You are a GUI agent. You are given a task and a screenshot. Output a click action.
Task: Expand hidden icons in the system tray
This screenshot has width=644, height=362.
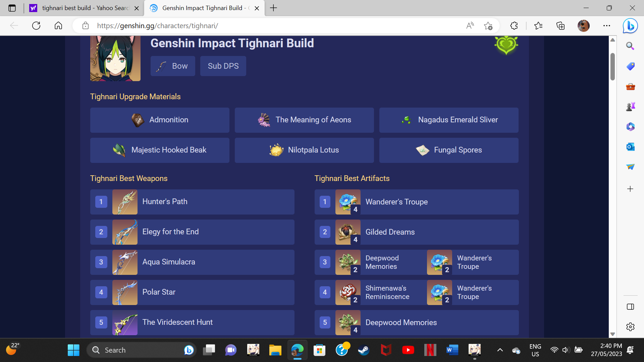500,350
